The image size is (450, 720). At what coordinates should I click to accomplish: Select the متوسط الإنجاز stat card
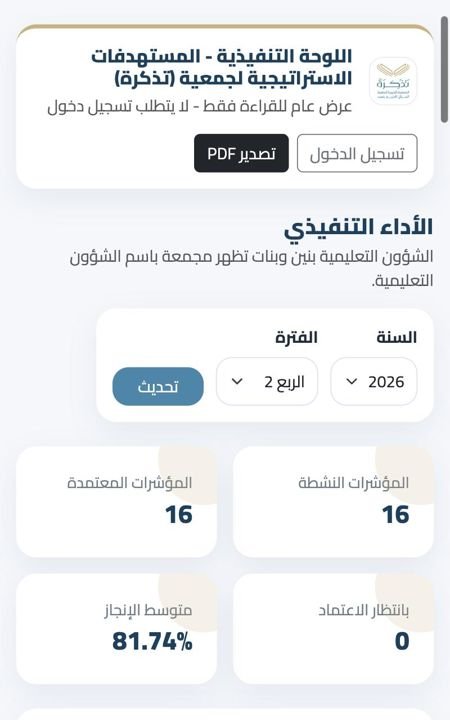(x=116, y=629)
